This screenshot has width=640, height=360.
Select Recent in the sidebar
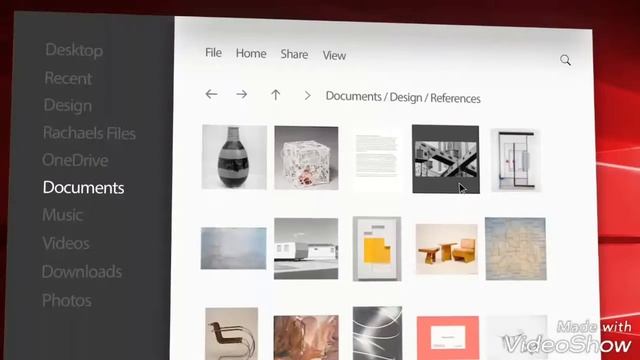click(68, 78)
